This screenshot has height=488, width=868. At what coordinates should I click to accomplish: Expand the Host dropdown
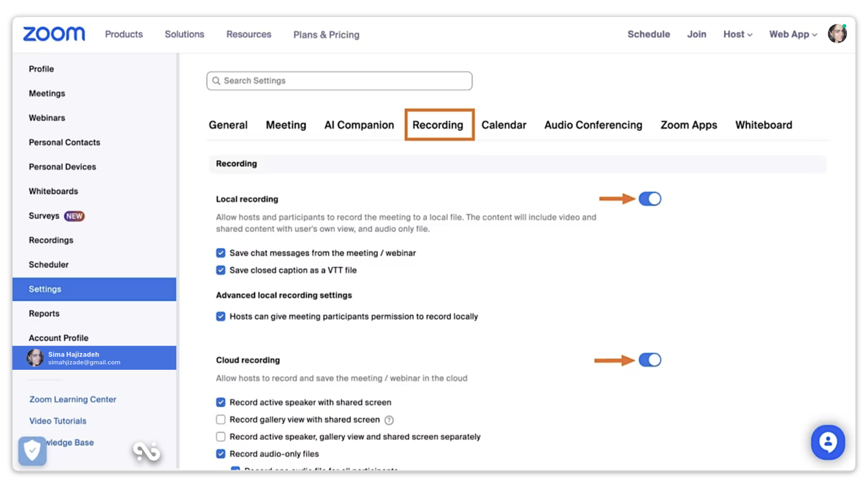tap(738, 34)
